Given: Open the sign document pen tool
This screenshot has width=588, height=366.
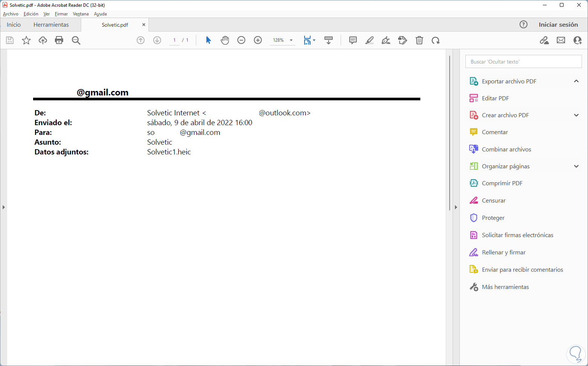Looking at the screenshot, I should (x=386, y=40).
